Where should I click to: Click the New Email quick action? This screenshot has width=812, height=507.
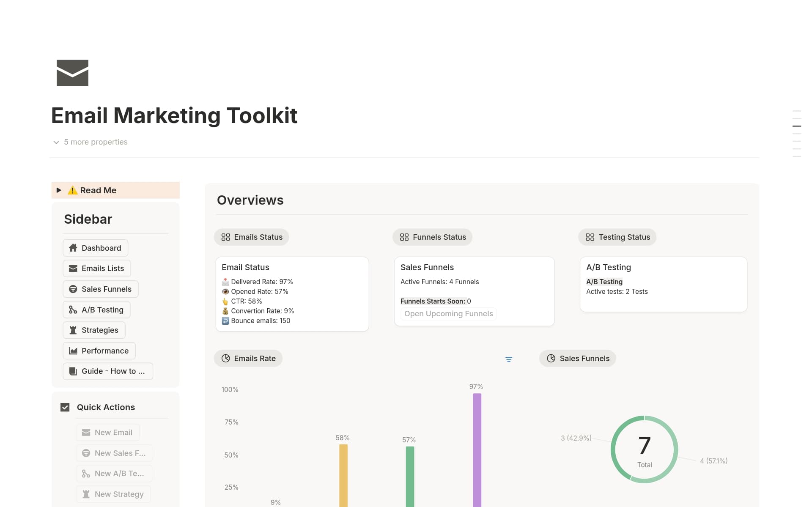click(x=107, y=432)
